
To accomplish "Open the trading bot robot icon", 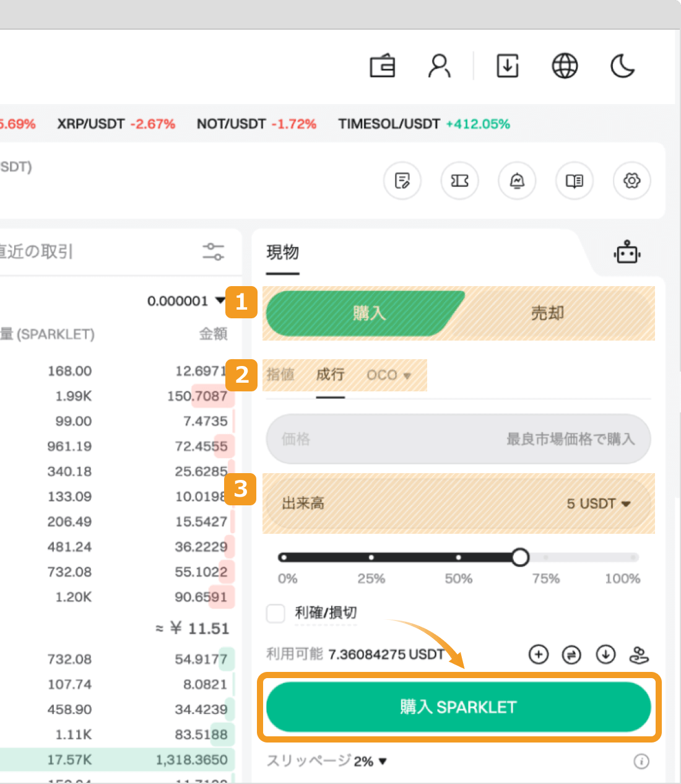I will [628, 253].
